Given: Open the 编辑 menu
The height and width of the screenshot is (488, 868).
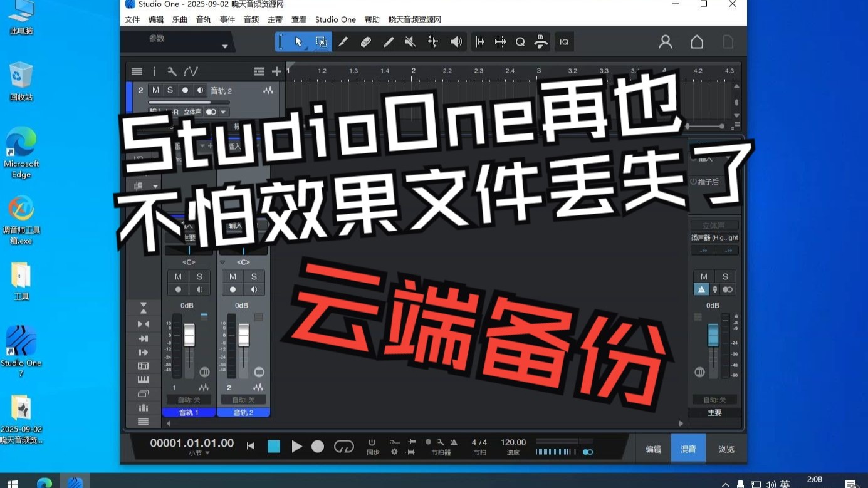Looking at the screenshot, I should [x=156, y=19].
